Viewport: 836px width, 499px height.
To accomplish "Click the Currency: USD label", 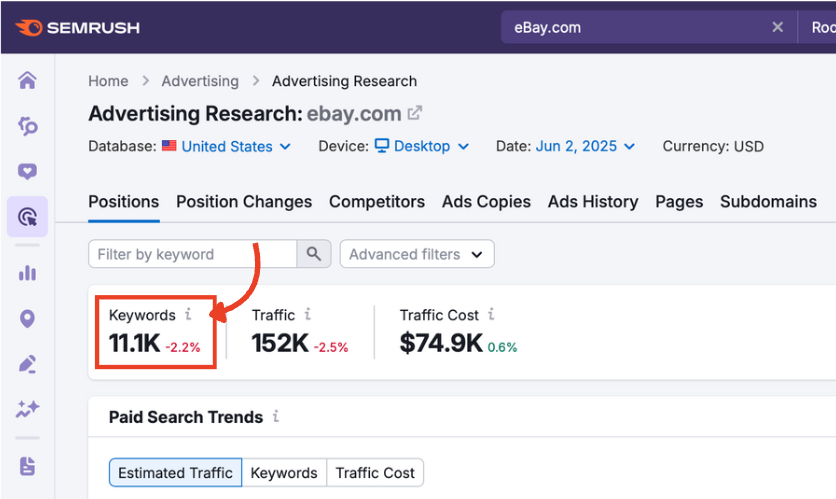I will coord(713,146).
